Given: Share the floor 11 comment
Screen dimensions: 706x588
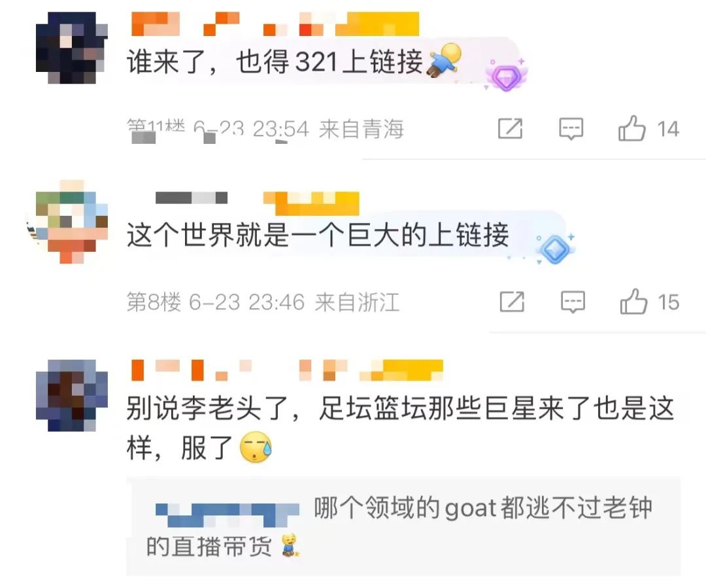Looking at the screenshot, I should tap(510, 129).
